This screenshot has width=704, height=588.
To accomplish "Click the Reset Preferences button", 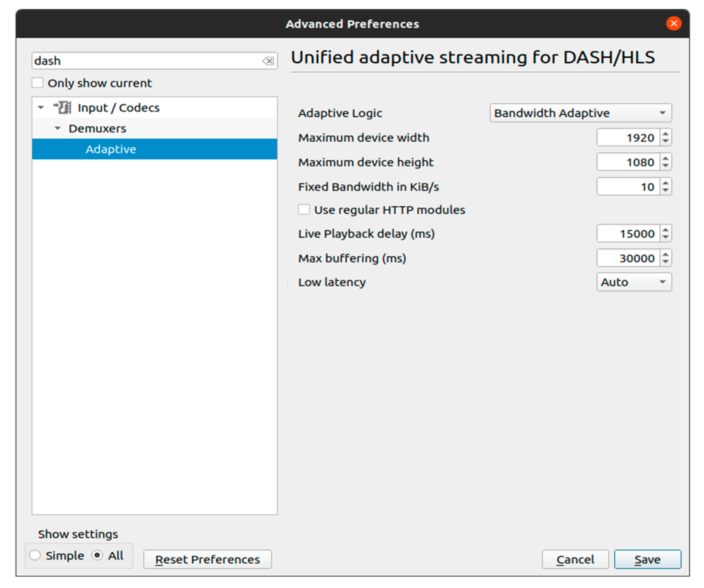I will (207, 560).
